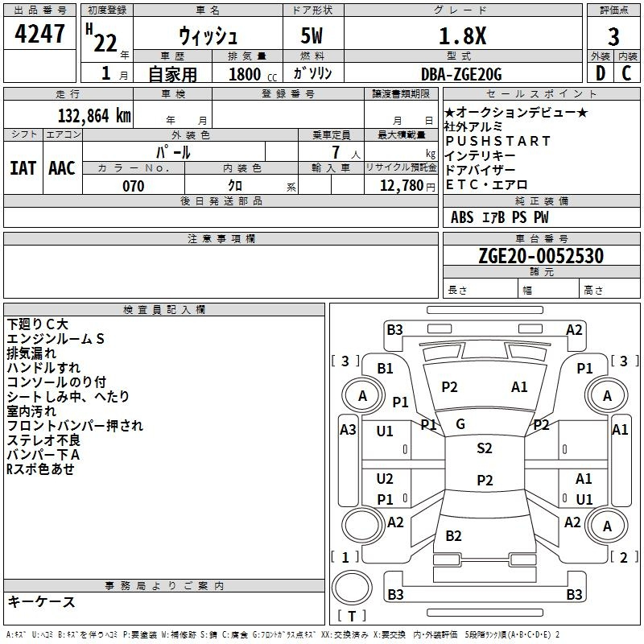This screenshot has height=644, width=644.
Task: Click the interior grade C cell
Action: 627,73
